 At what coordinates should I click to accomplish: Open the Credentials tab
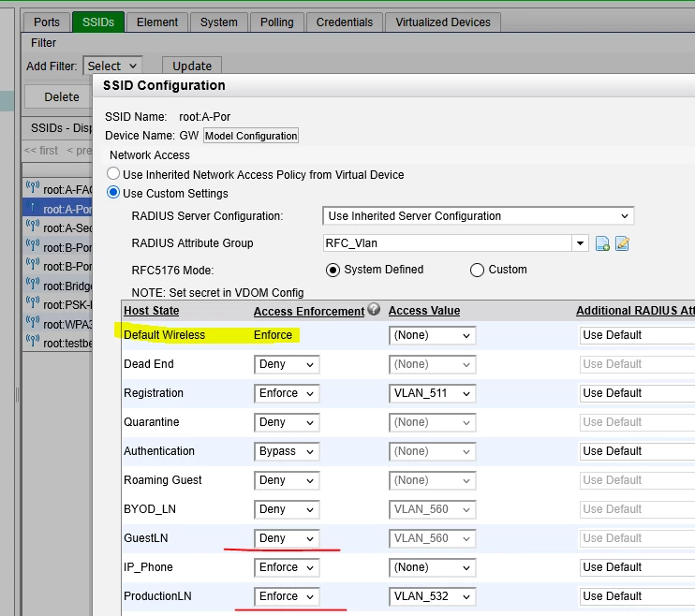(x=345, y=22)
